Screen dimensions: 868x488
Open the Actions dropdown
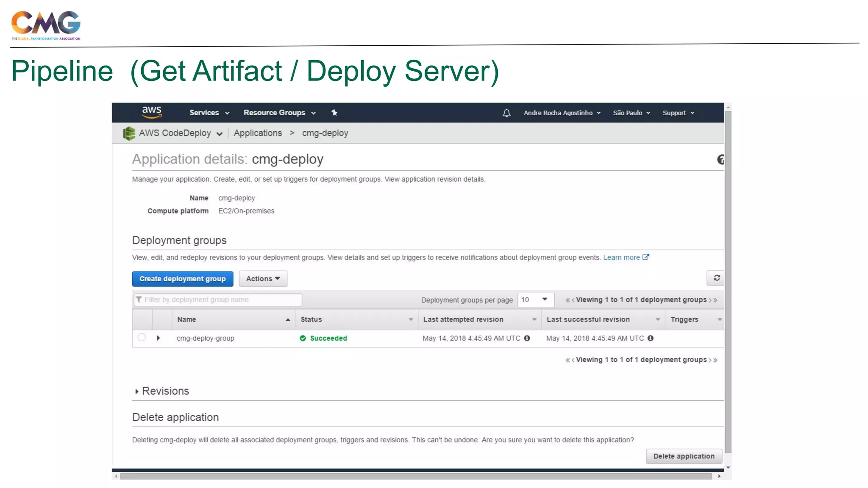click(263, 279)
